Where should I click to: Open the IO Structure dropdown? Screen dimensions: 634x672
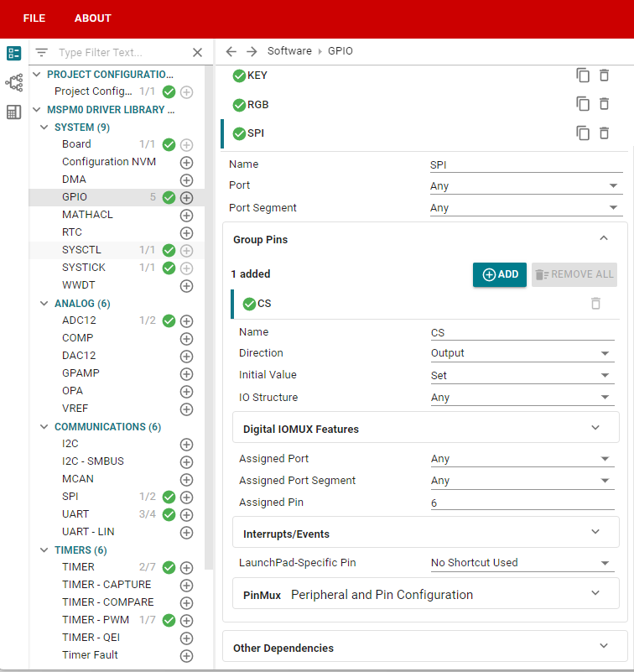tap(522, 398)
